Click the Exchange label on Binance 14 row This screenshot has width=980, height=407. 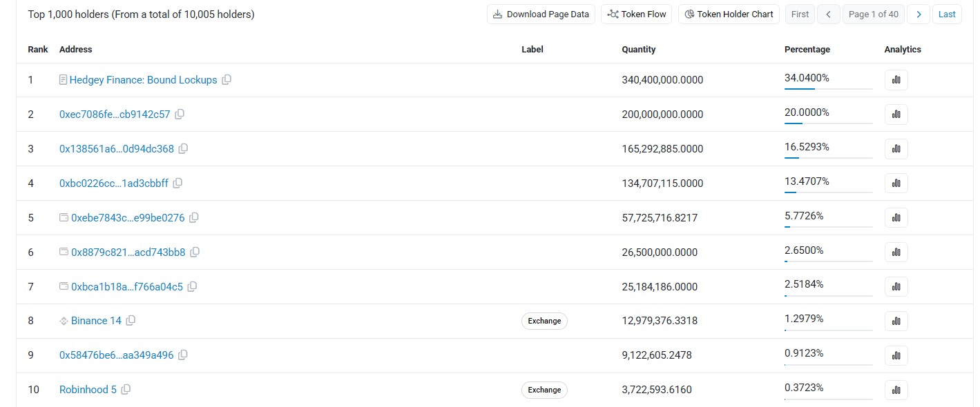(544, 321)
